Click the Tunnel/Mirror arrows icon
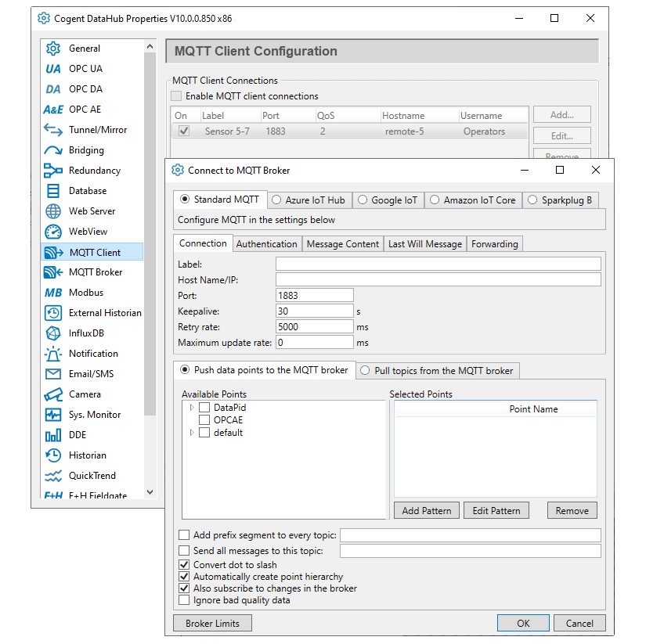 pyautogui.click(x=53, y=130)
